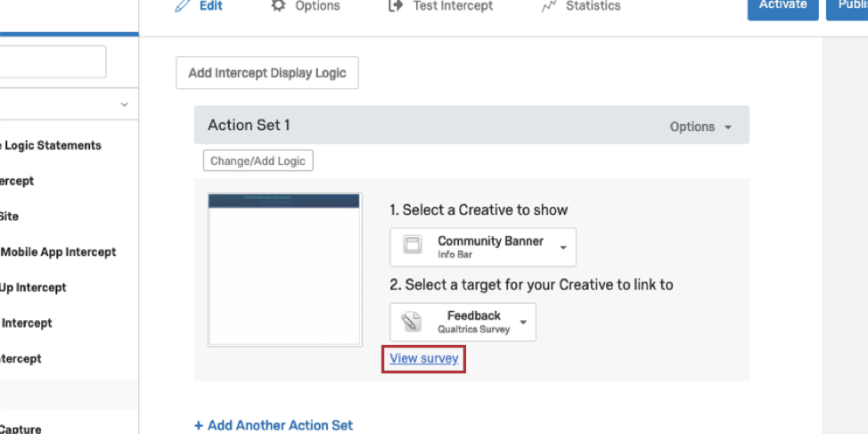The width and height of the screenshot is (868, 434).
Task: Click Add Another Action Set link
Action: pyautogui.click(x=274, y=425)
